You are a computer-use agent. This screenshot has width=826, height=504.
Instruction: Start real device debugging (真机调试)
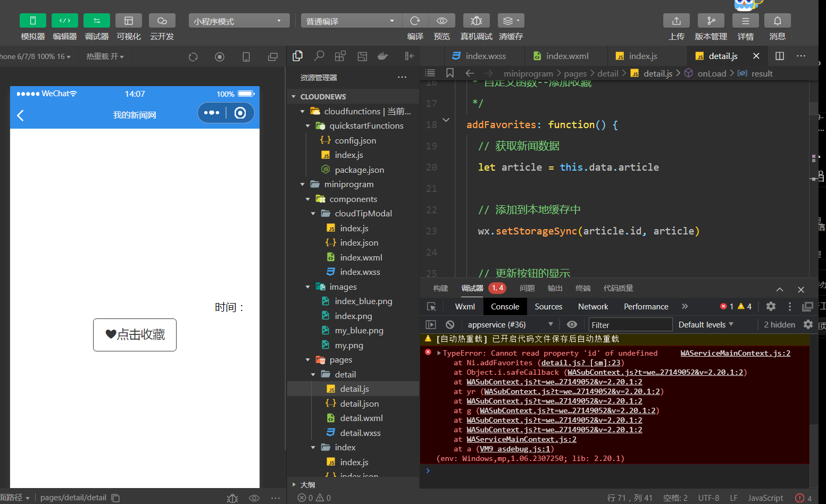click(477, 21)
